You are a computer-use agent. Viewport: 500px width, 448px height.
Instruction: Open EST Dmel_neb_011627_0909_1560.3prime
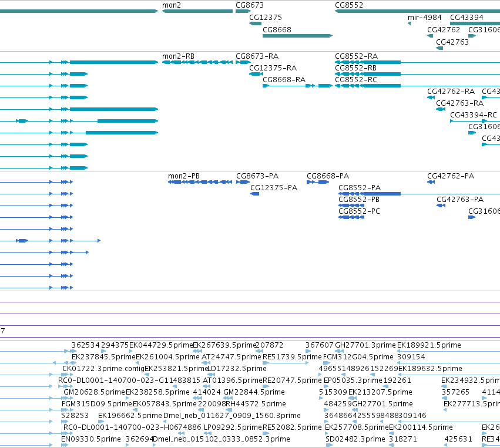click(x=232, y=416)
